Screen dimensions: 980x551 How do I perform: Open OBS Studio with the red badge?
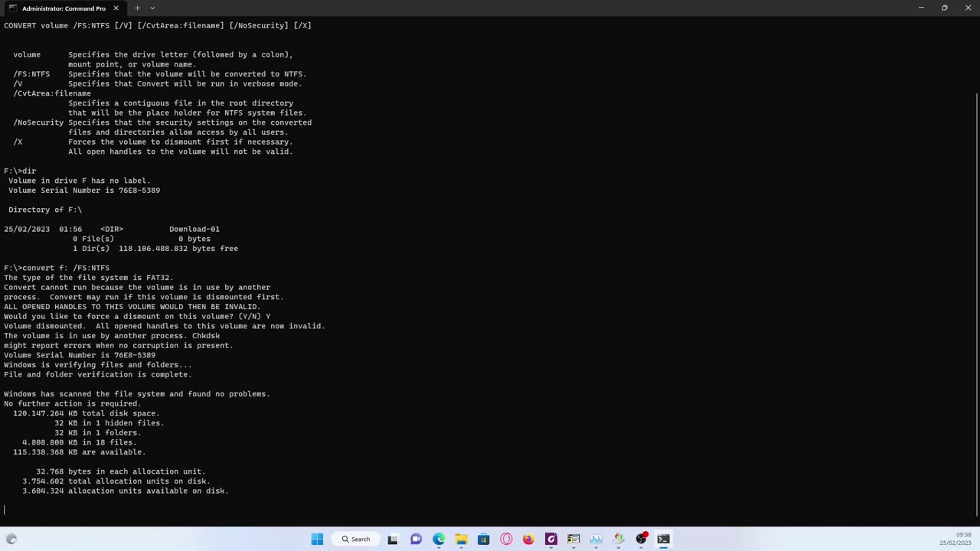coord(642,539)
